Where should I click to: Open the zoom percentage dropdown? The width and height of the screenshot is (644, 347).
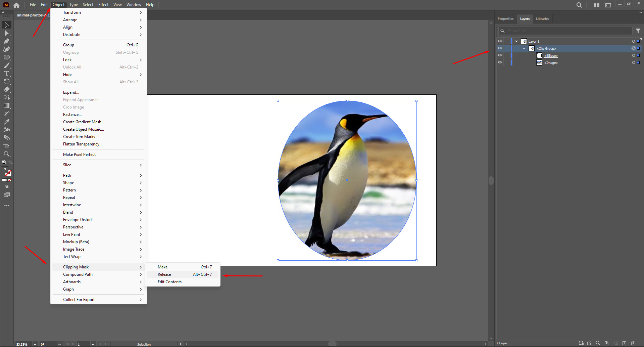[35, 344]
